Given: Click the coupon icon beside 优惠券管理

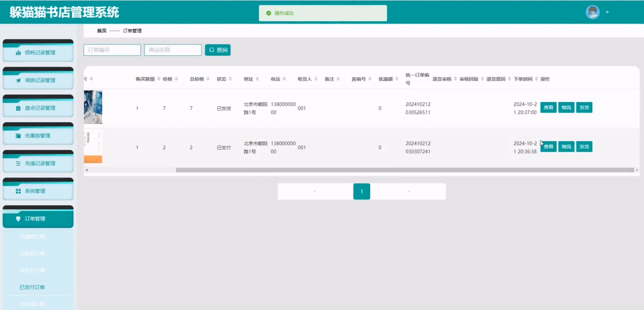Looking at the screenshot, I should [x=18, y=136].
